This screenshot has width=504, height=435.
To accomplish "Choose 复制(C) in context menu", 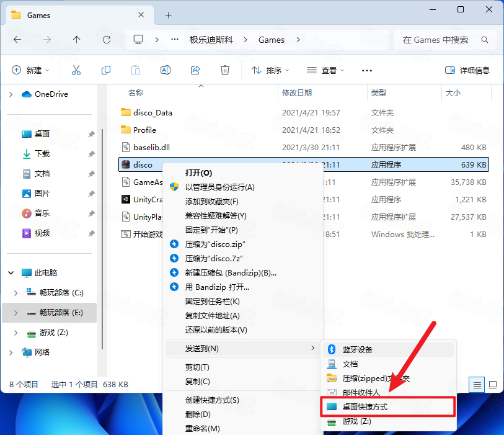I will pos(244,381).
